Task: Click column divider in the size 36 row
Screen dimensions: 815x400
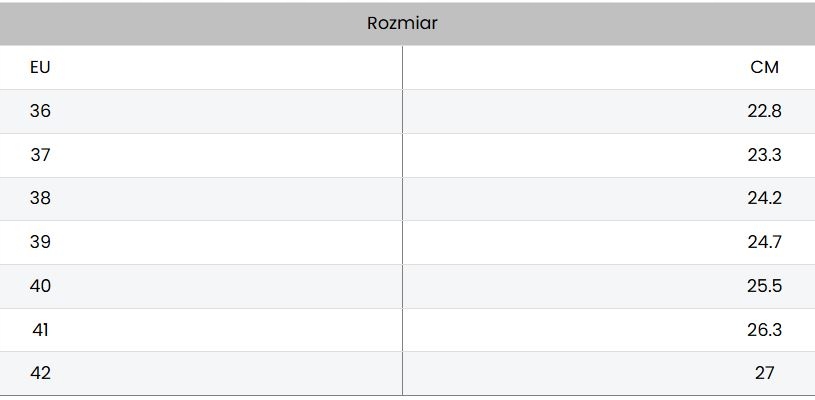Action: [403, 111]
